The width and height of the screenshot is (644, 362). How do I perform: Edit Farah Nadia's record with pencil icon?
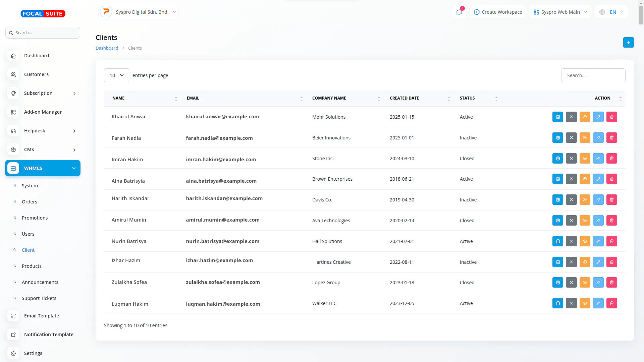[598, 138]
